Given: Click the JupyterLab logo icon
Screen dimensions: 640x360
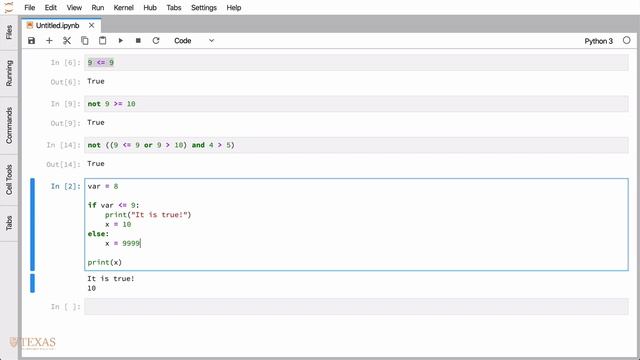Looking at the screenshot, I should (9, 7).
